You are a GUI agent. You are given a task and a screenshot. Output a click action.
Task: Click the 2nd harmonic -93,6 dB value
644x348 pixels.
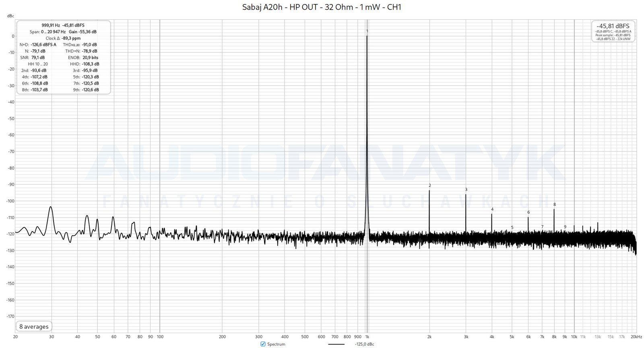[38, 70]
